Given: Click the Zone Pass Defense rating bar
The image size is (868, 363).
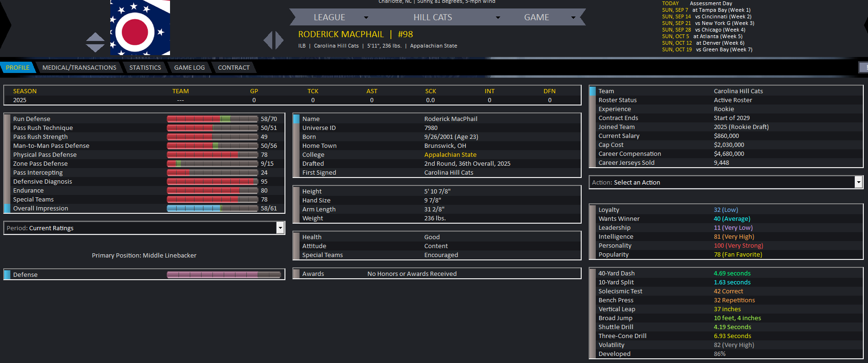Looking at the screenshot, I should [212, 163].
